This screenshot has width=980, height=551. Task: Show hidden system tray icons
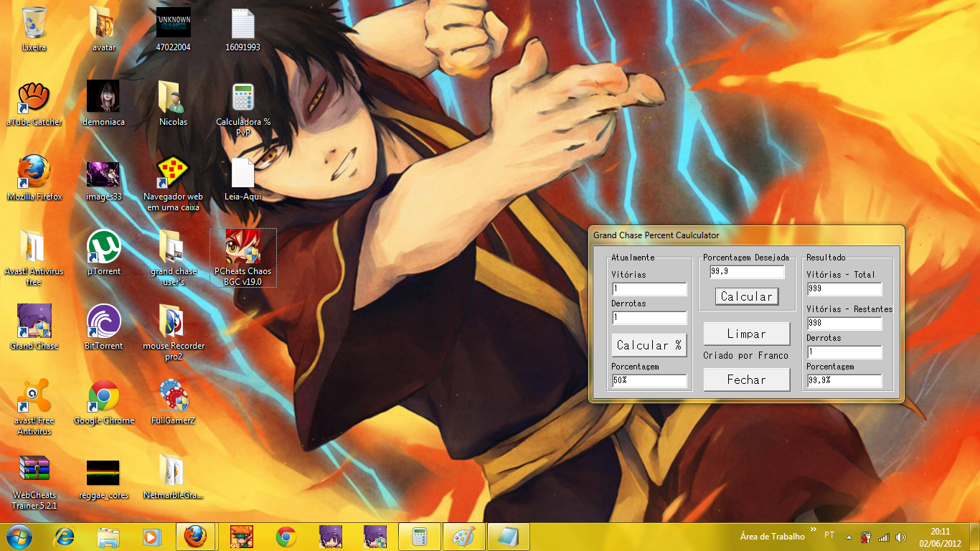pyautogui.click(x=849, y=537)
